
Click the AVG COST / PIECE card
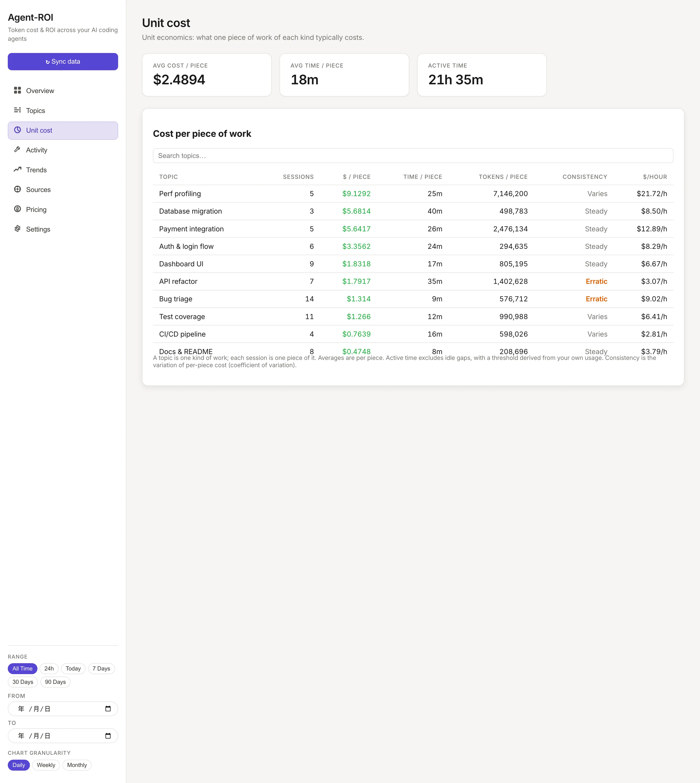tap(207, 75)
